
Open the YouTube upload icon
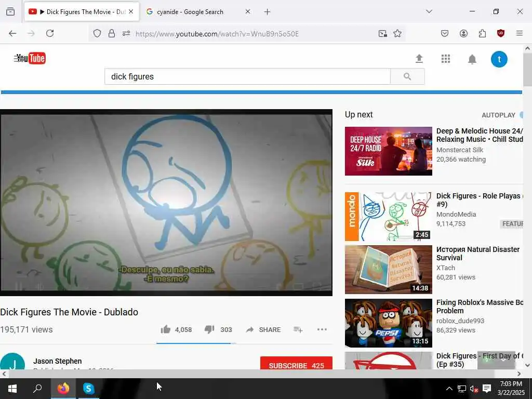point(419,59)
